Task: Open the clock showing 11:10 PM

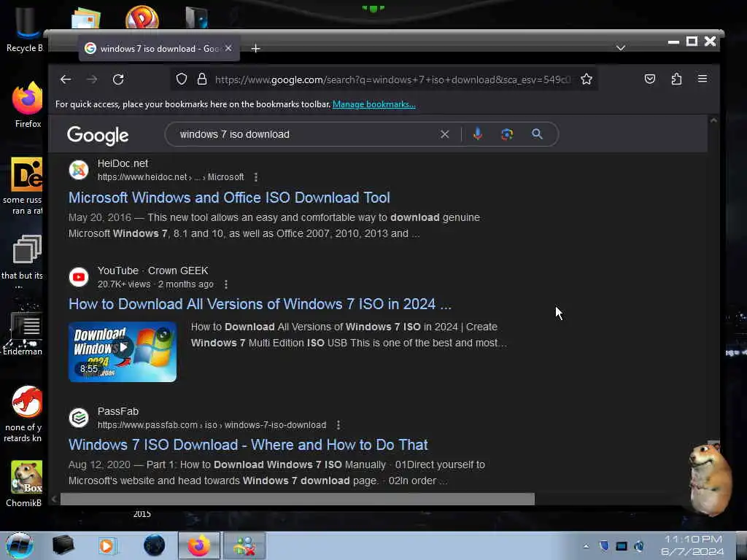Action: (x=693, y=545)
